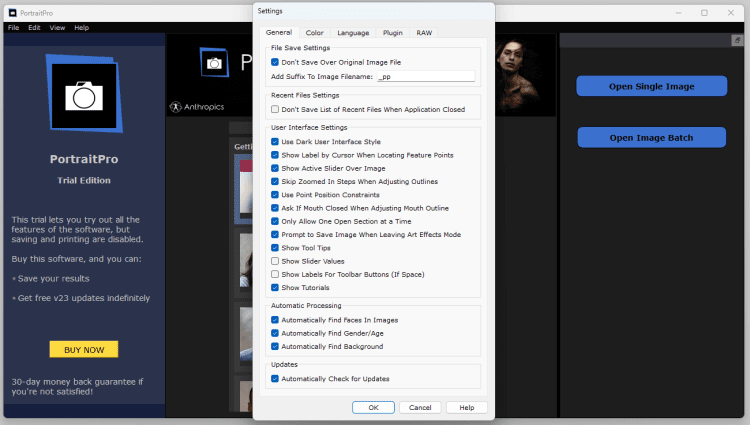Click the 'Save your results' bullet text

(54, 279)
